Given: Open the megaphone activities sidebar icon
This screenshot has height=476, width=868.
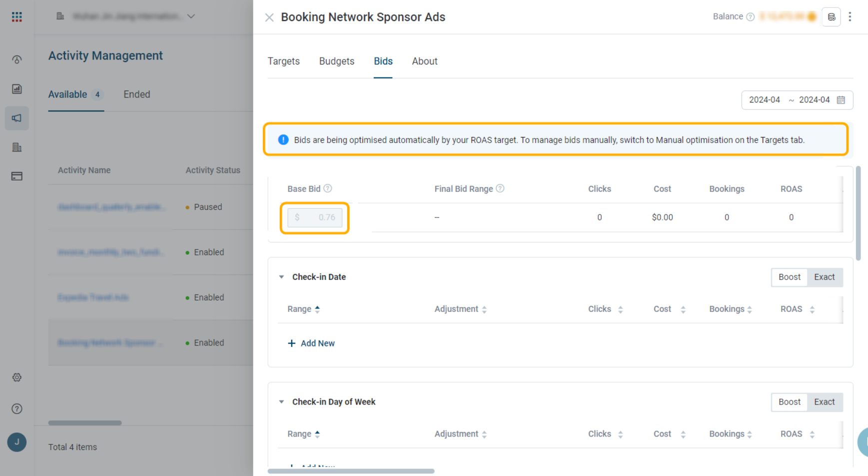Looking at the screenshot, I should tap(17, 118).
